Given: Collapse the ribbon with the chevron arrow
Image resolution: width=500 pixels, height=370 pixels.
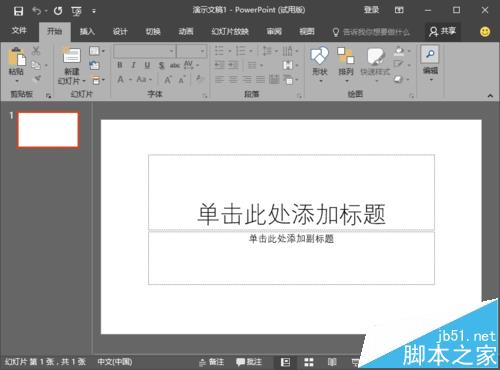Looking at the screenshot, I should [490, 96].
